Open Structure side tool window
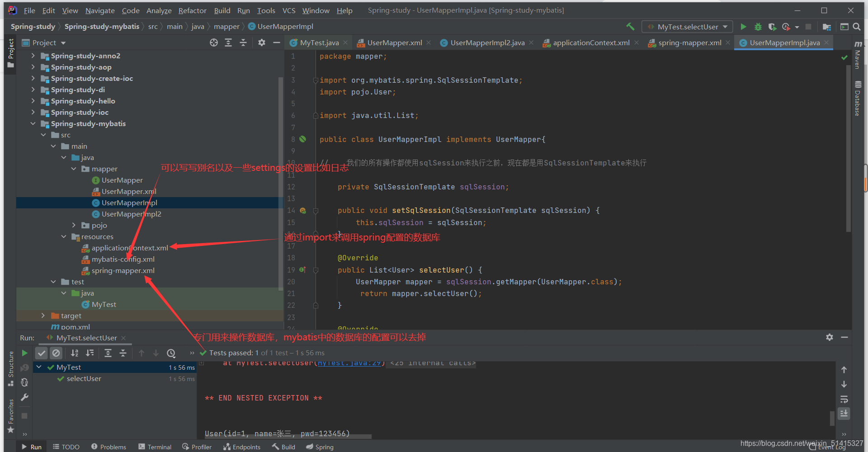Screen dimensions: 868x452 [11, 368]
